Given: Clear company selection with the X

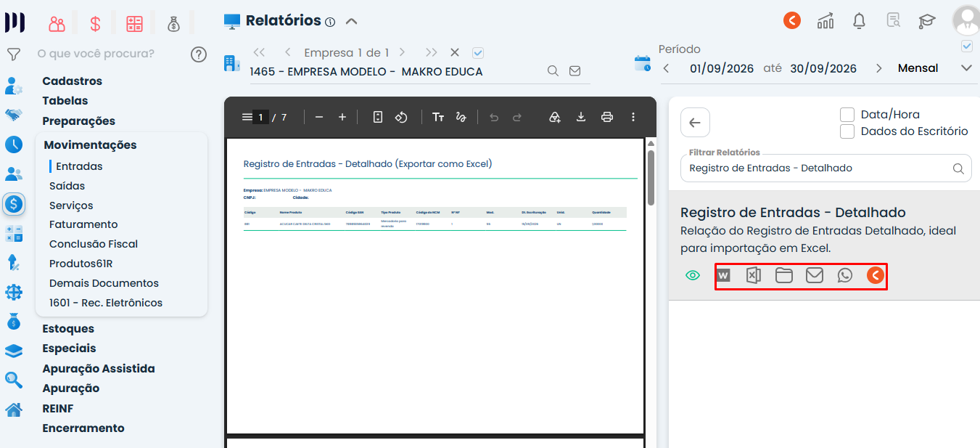Looking at the screenshot, I should click(x=455, y=52).
